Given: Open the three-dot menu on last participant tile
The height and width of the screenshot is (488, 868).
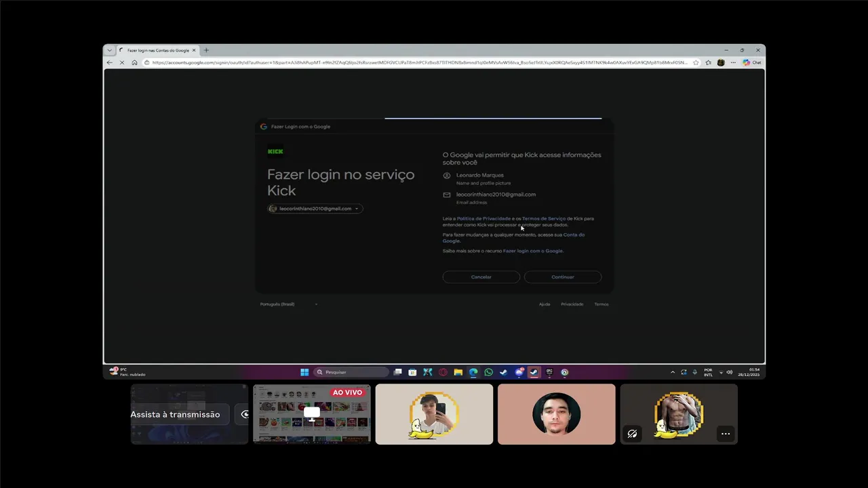Looking at the screenshot, I should (726, 434).
